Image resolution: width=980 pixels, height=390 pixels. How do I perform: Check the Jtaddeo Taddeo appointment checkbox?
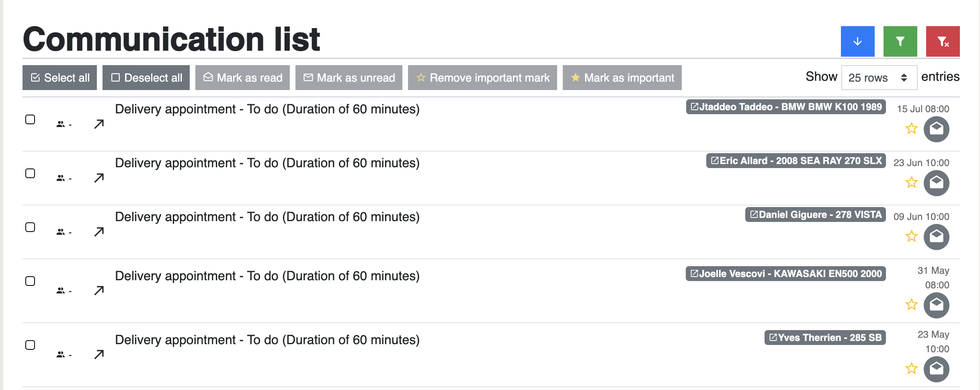click(30, 119)
